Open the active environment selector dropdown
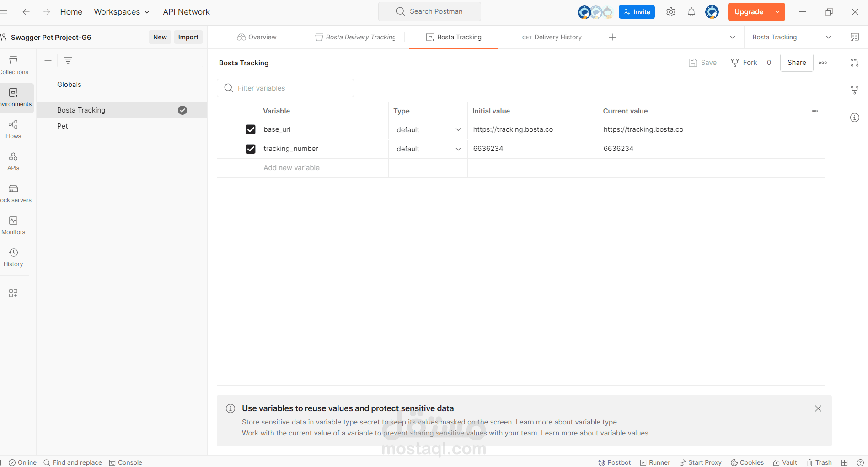 point(792,37)
